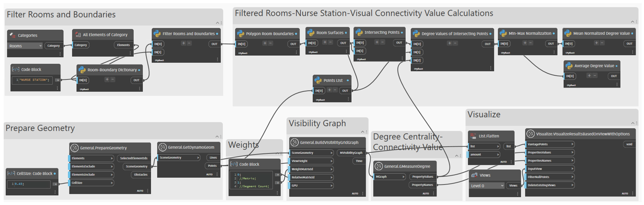Open the Level 0 views dropdown
644x205 pixels.
click(x=487, y=185)
